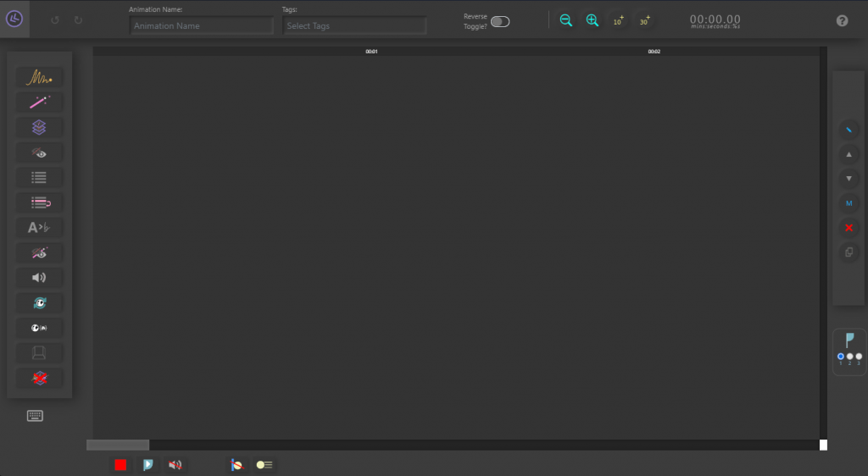Image resolution: width=868 pixels, height=476 pixels.
Task: Click the speaker icon in left sidebar
Action: [x=39, y=278]
